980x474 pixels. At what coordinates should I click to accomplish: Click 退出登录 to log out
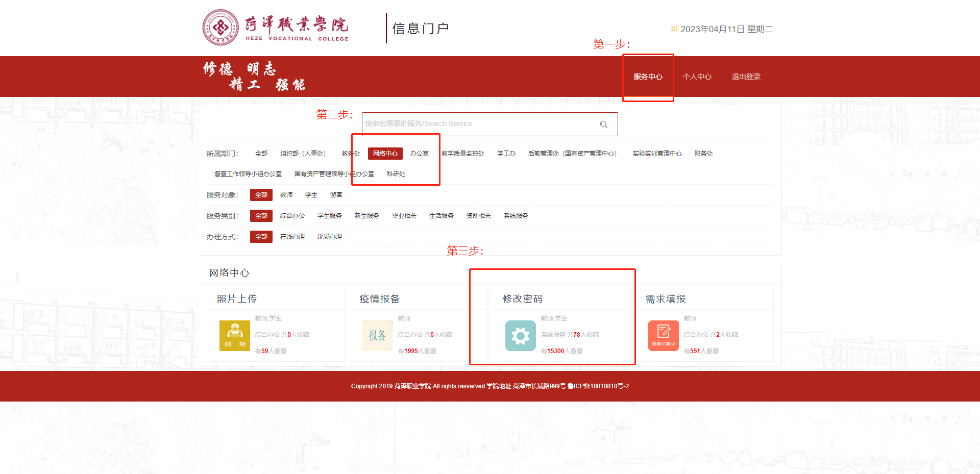[x=746, y=77]
